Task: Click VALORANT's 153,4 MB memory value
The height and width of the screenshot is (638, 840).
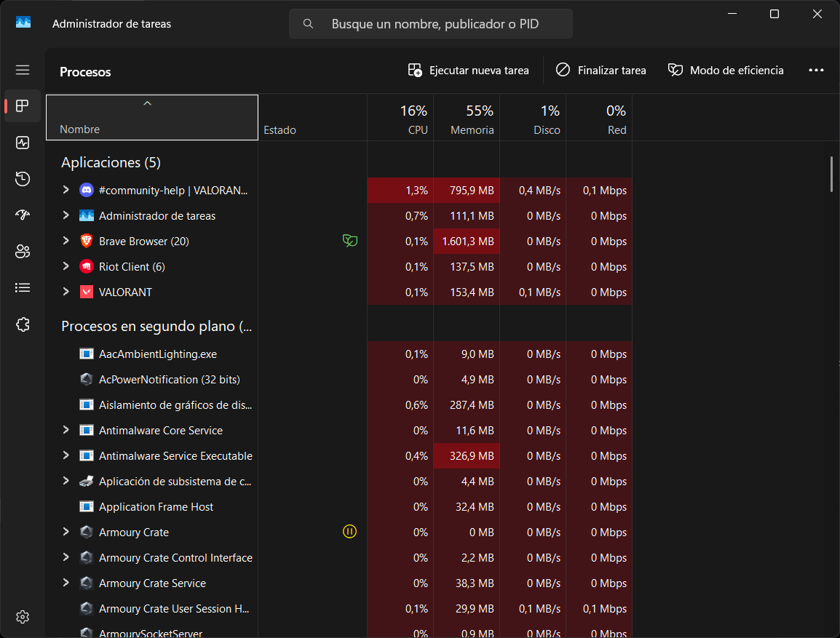Action: click(472, 292)
